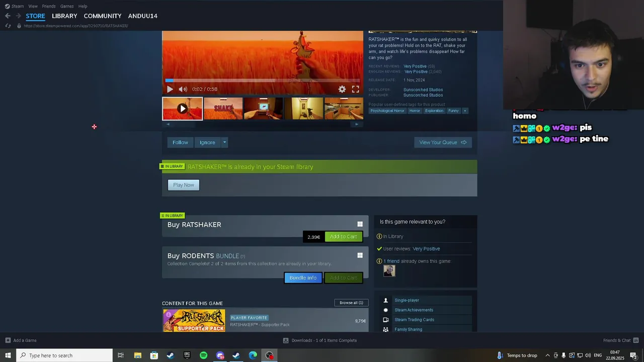Click the forward navigation arrow
Screen dimensions: 644x362
(x=18, y=16)
